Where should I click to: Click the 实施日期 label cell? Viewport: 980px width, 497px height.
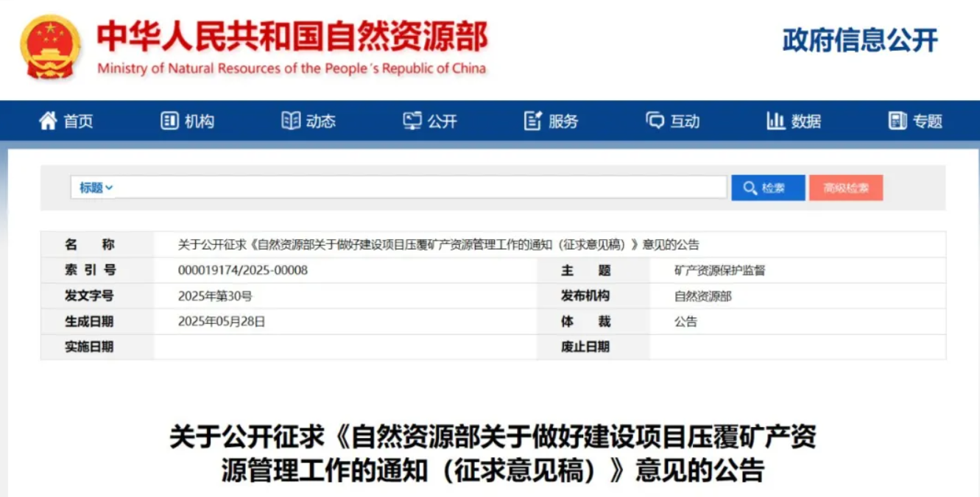point(97,347)
